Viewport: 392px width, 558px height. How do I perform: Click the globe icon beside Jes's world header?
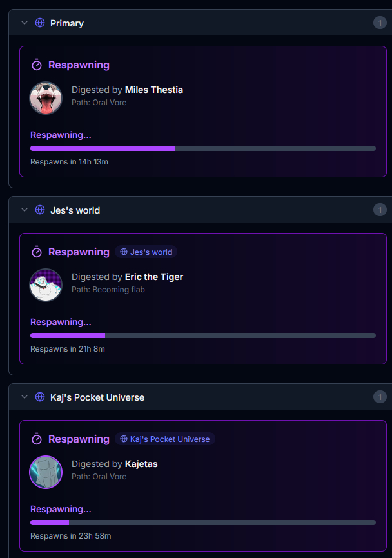[40, 210]
